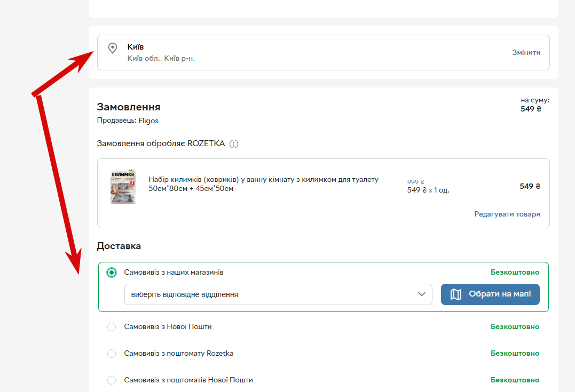The image size is (575, 392).
Task: Click the 'Набір килимків' product title
Action: coord(263,184)
